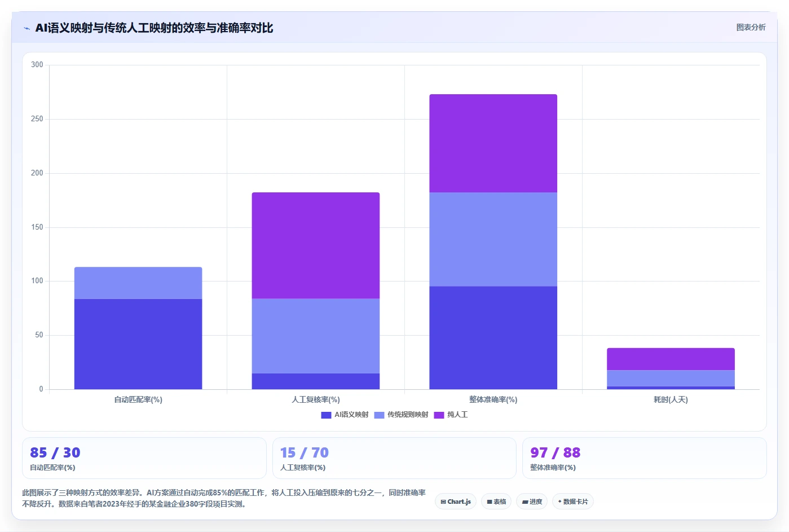This screenshot has height=532, width=789.
Task: Click the 耗时(人天) axis label
Action: (671, 399)
